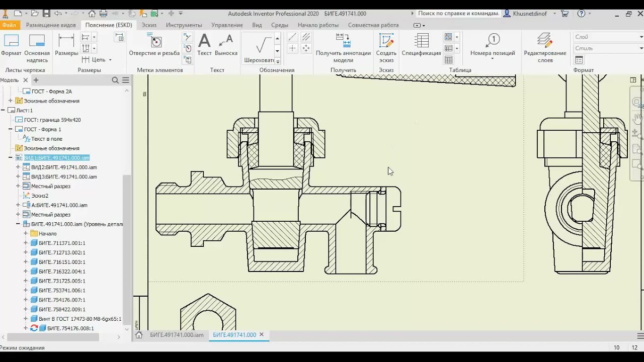Switch to the Размещение видов ribbon tab
644x362 pixels.
pyautogui.click(x=51, y=25)
